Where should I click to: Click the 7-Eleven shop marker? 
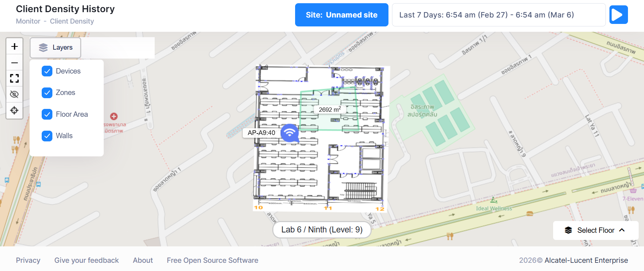(x=633, y=191)
